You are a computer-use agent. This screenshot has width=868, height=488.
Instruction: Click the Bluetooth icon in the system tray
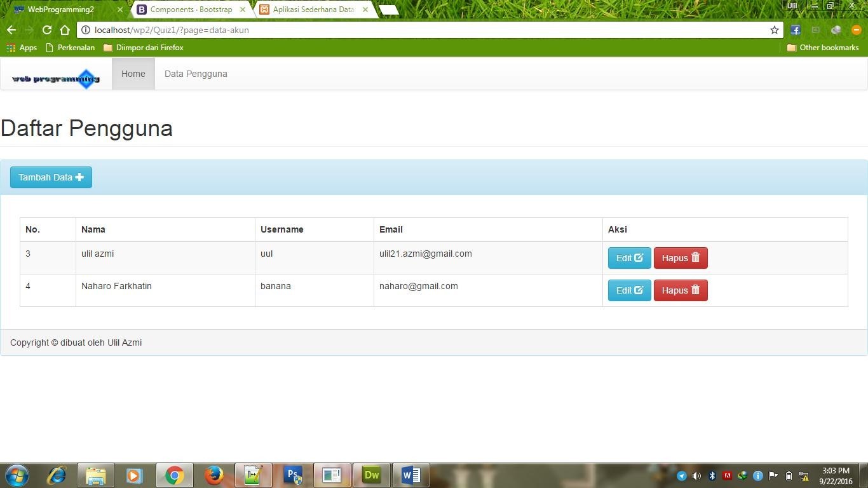point(712,475)
